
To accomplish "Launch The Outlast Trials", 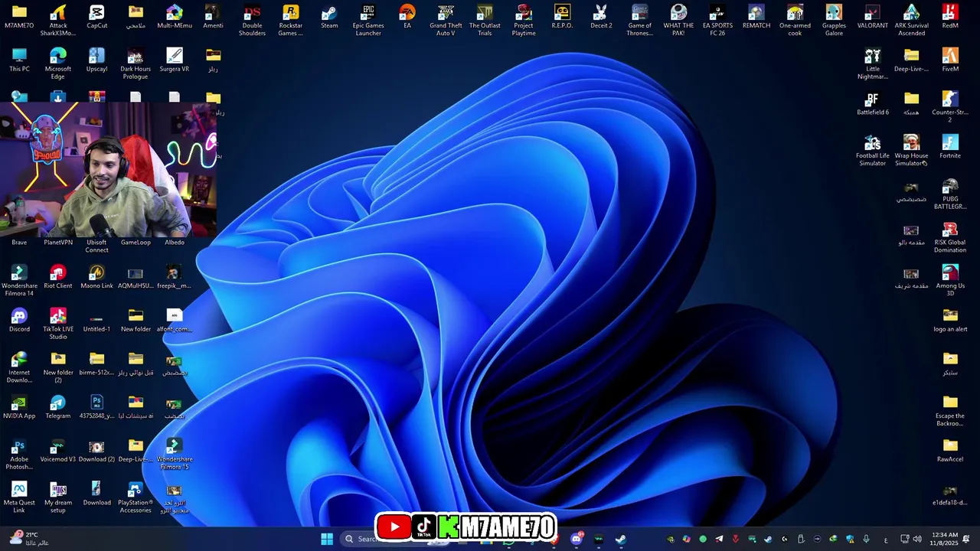I will 485,20.
